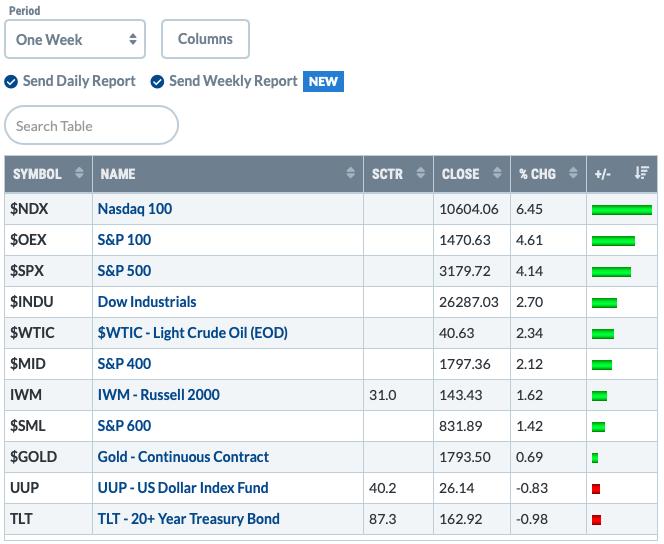Click the NEW badge beside Weekly Report
Image resolution: width=664 pixels, height=544 pixels.
[x=323, y=81]
